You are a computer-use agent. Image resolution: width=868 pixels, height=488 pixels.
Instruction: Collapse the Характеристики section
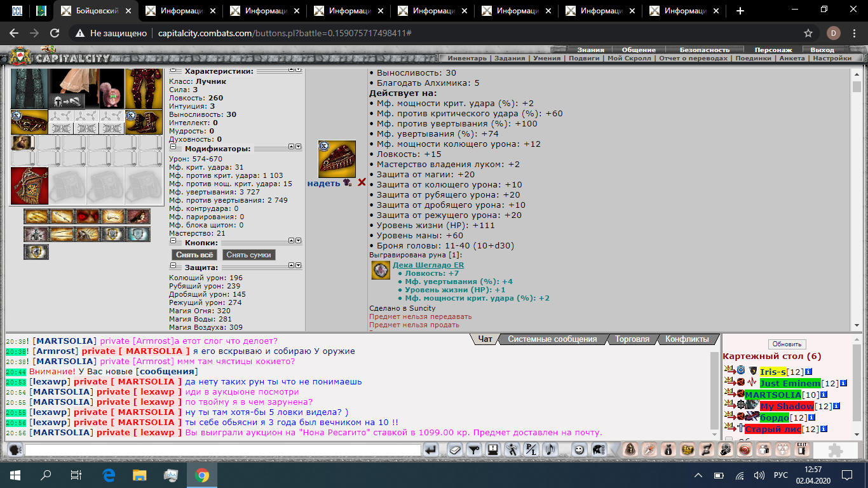point(173,71)
